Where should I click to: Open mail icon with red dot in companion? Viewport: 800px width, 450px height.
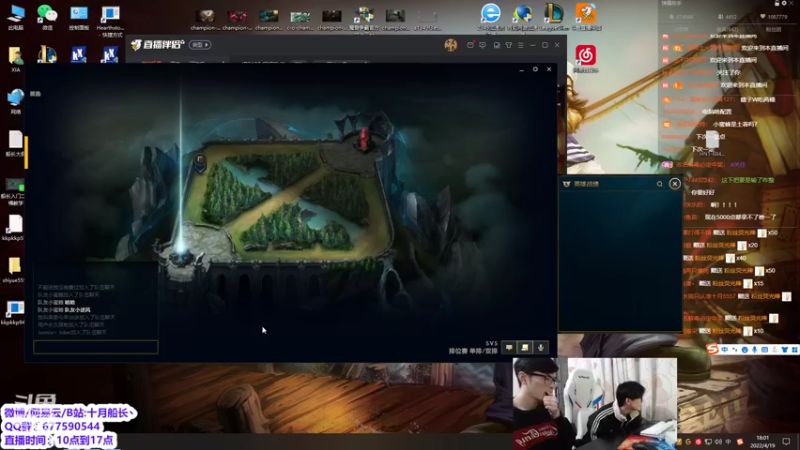tap(470, 45)
